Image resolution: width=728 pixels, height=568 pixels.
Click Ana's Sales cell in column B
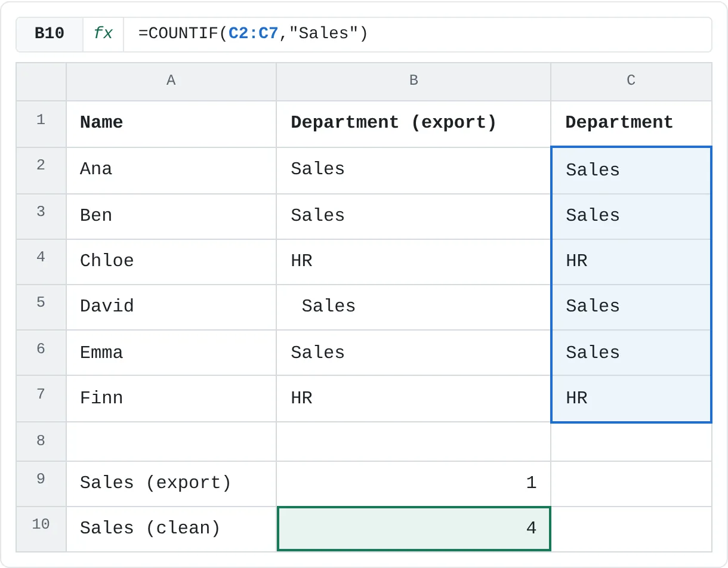[414, 170]
